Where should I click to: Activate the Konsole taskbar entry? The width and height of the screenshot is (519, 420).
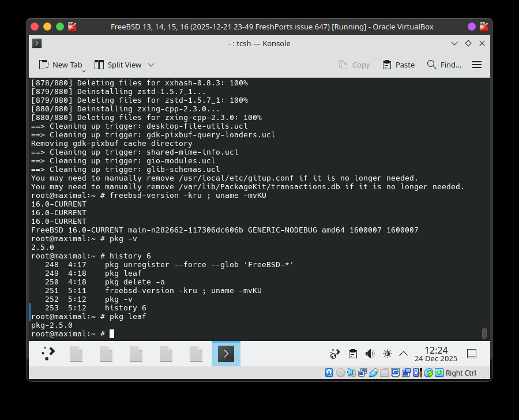pyautogui.click(x=226, y=354)
